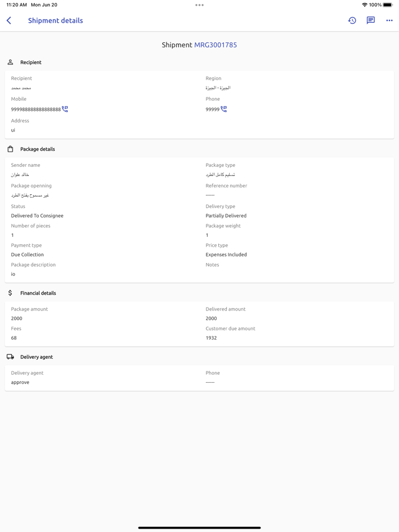Tap the Financial details dollar icon
Screen dimensions: 399x532
click(10, 293)
